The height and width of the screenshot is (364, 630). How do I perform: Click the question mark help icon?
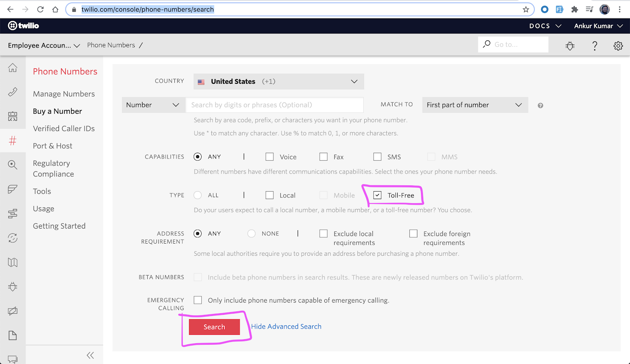point(595,46)
